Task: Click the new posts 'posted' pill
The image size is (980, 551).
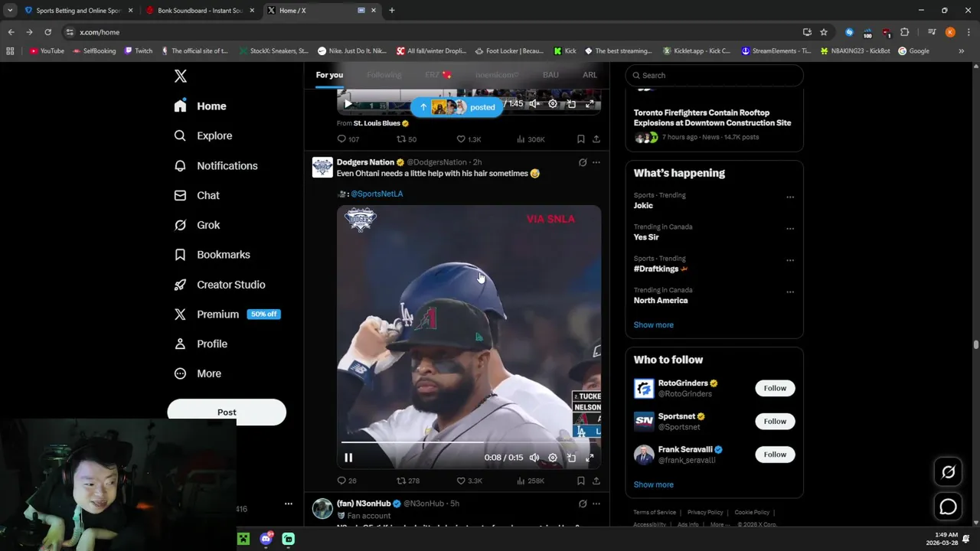Action: 457,107
